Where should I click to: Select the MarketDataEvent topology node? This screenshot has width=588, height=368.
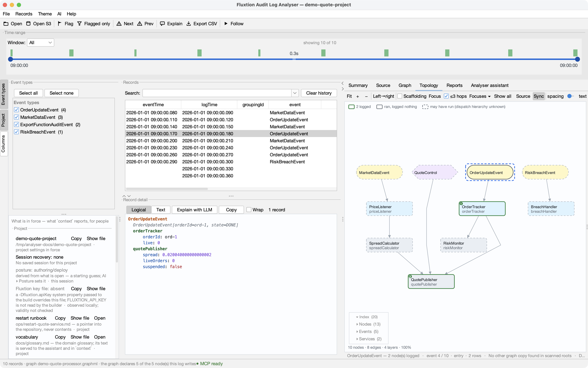tap(379, 173)
